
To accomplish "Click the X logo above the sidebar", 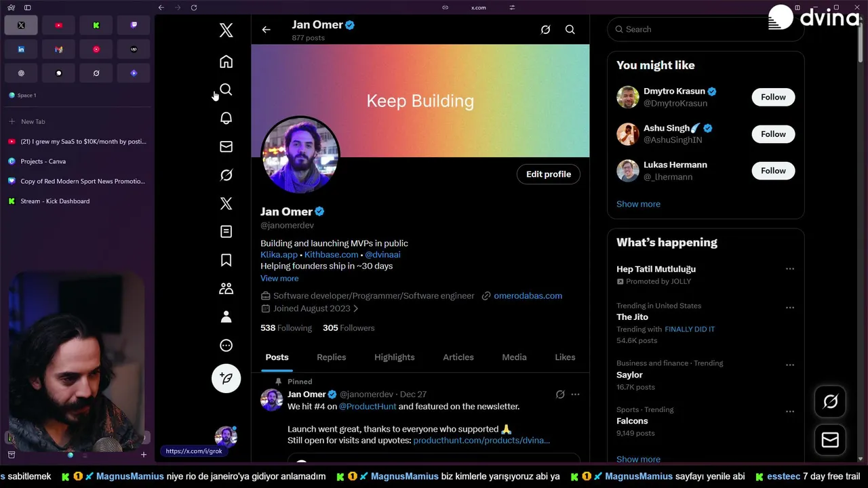I will (x=226, y=30).
